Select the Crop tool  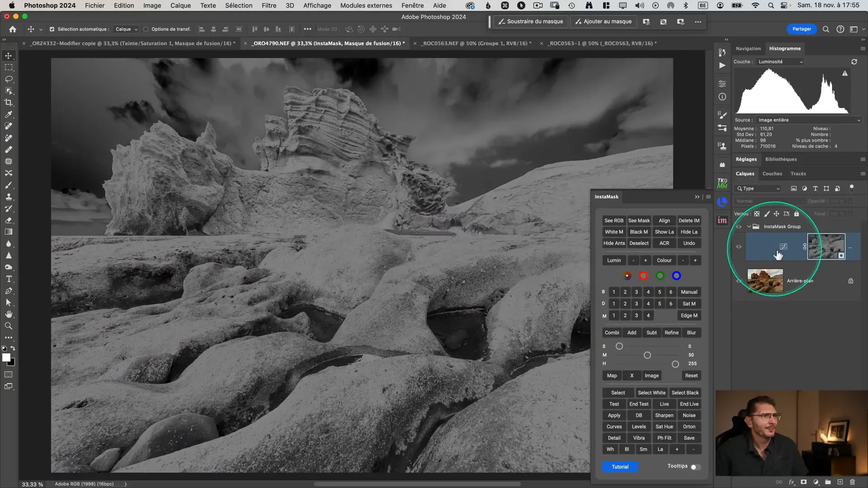[9, 103]
